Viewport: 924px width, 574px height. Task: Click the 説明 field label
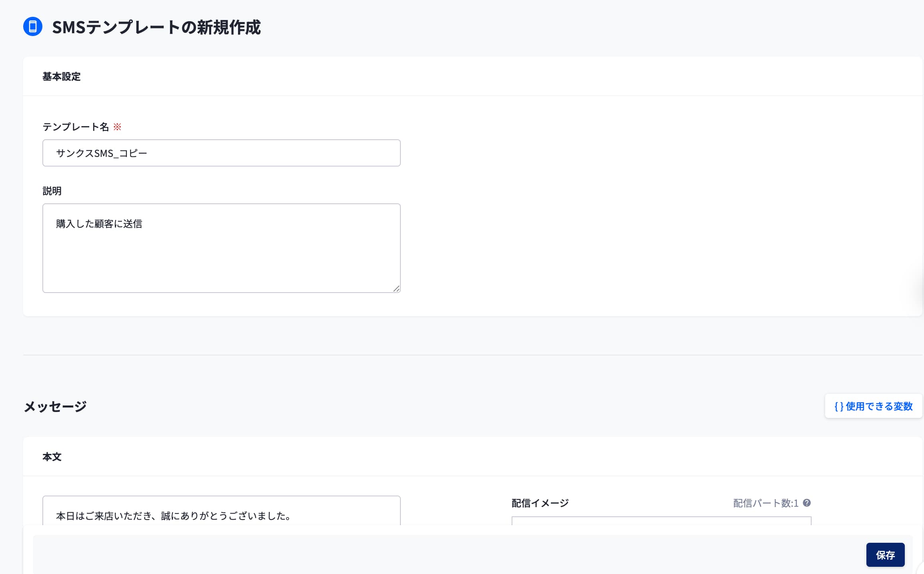pyautogui.click(x=52, y=191)
